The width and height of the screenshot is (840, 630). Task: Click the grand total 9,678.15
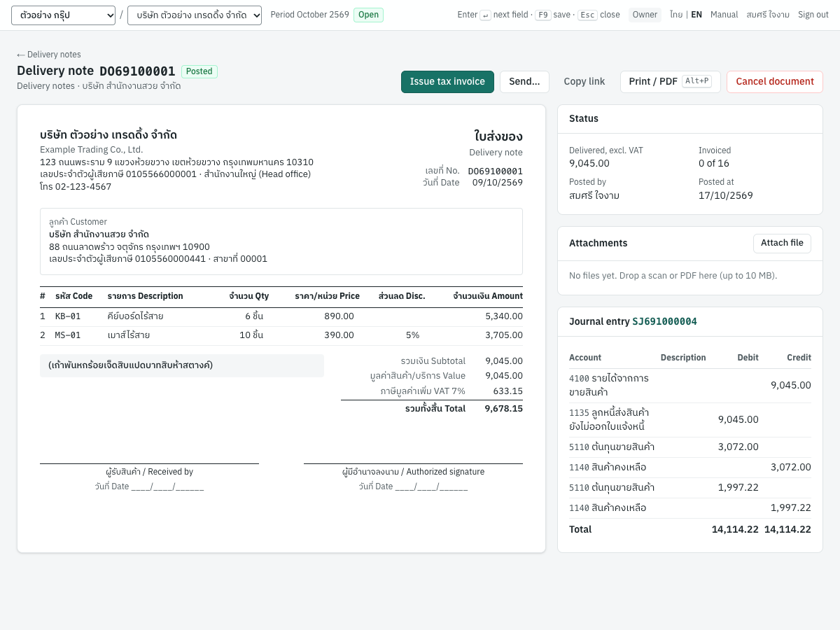(x=504, y=409)
